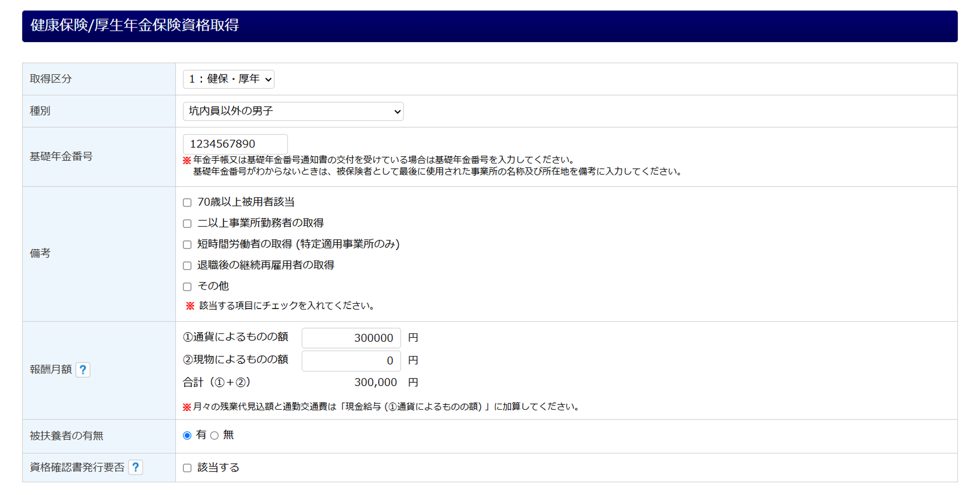This screenshot has width=980, height=495.
Task: Click the 合計 total value 300,000
Action: point(375,382)
